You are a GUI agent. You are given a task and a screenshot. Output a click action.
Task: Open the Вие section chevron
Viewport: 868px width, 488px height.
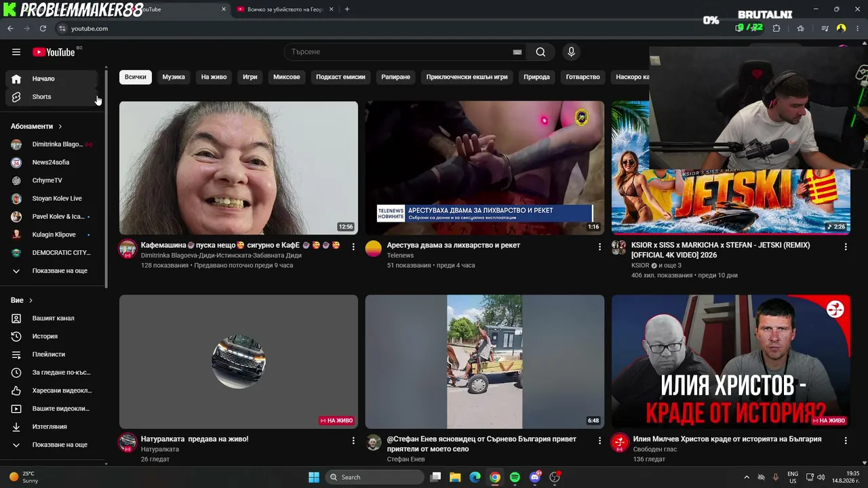tap(31, 300)
